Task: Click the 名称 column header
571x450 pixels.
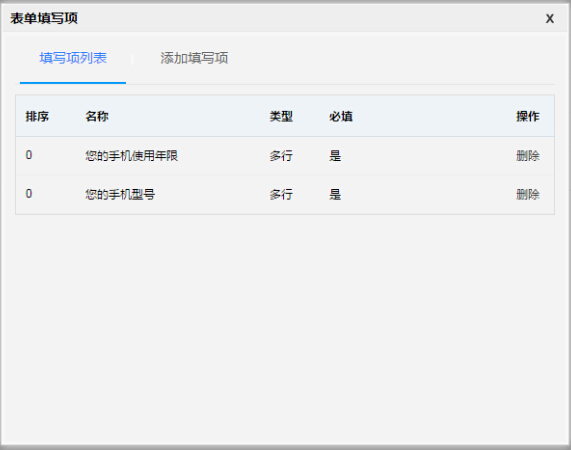Action: point(97,117)
